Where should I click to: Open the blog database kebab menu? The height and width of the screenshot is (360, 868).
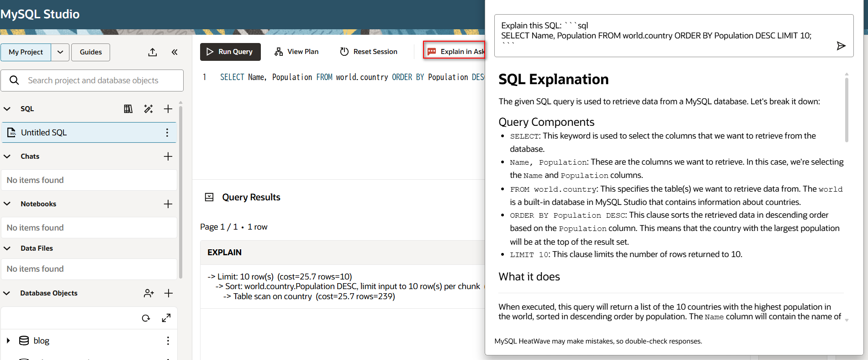[x=168, y=341]
